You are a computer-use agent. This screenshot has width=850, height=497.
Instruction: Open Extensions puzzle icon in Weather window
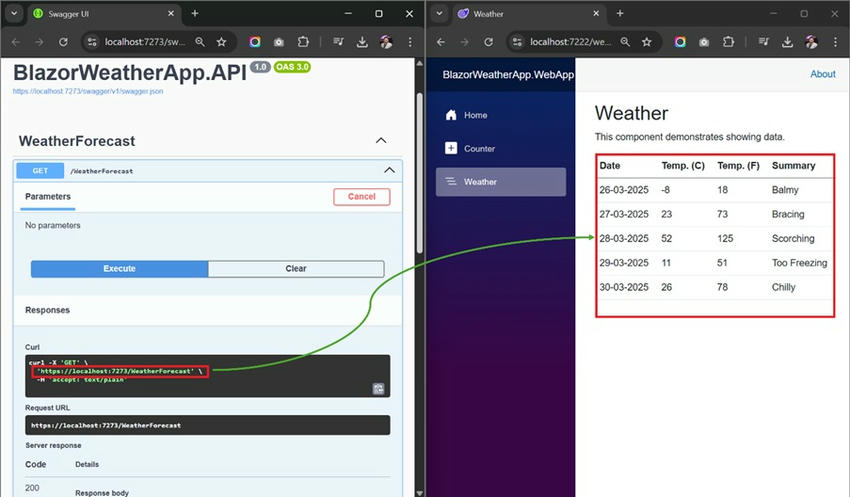[729, 42]
